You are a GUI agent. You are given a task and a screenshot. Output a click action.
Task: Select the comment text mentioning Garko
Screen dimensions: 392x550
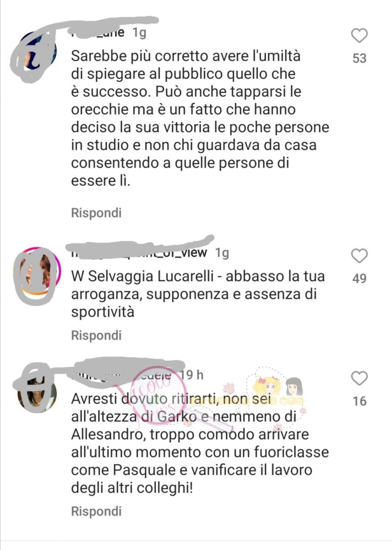point(200,443)
